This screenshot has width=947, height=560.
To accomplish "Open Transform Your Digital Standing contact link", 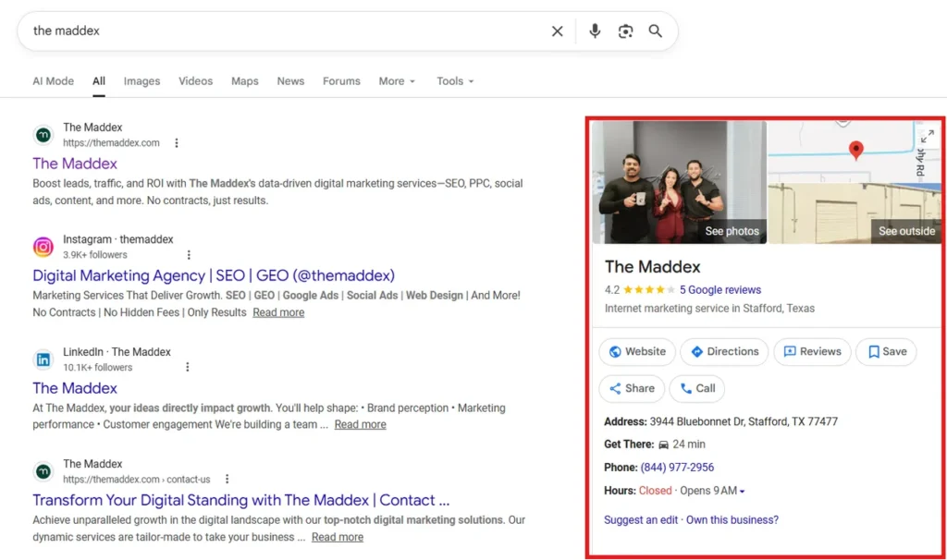I will click(x=241, y=500).
